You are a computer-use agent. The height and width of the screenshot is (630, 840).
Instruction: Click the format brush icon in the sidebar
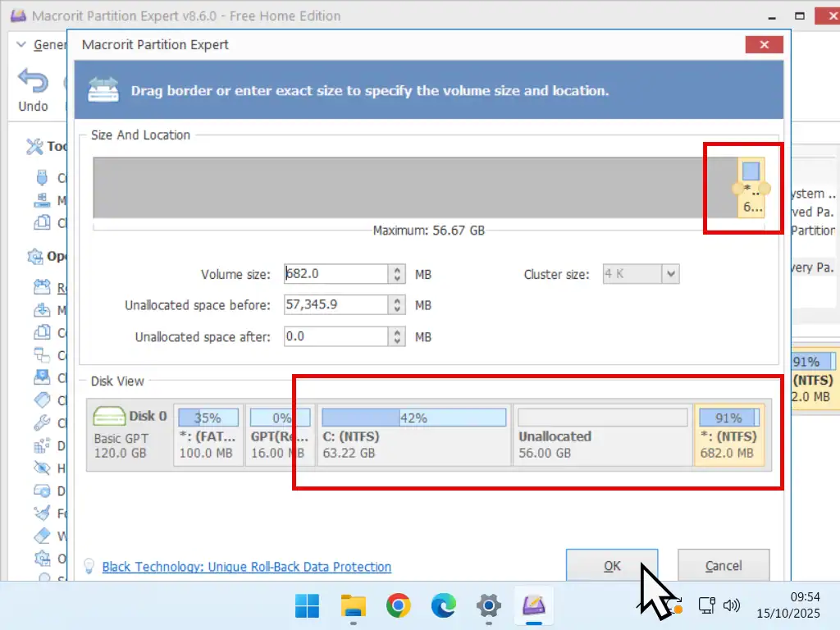point(42,513)
